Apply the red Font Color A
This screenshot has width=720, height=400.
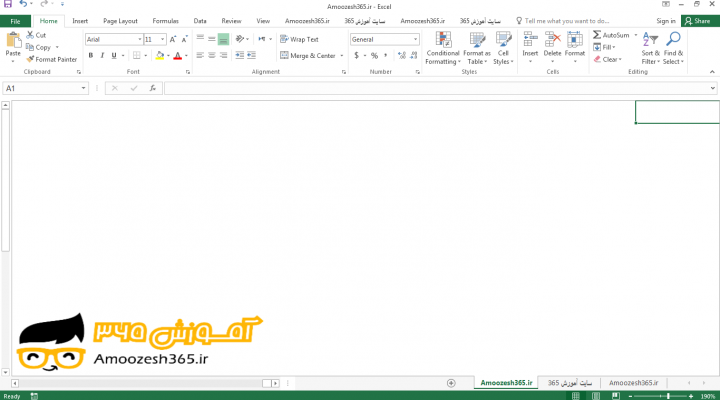click(178, 56)
